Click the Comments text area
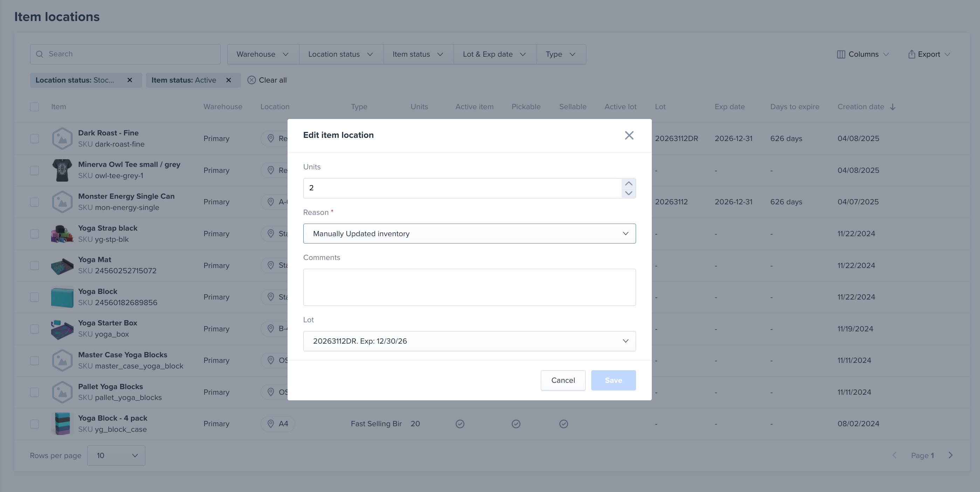This screenshot has height=492, width=980. [469, 287]
